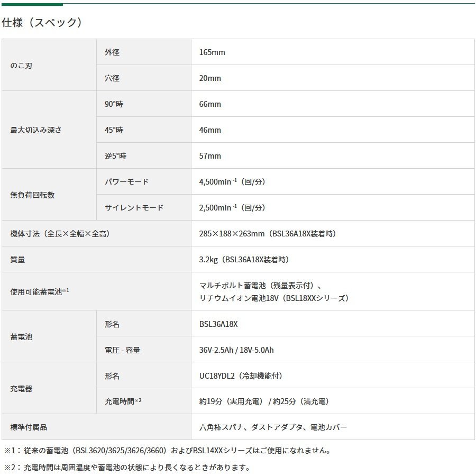This screenshot has width=476, height=476.
Task: Select the 285×188×263mm dimensions value
Action: (268, 234)
